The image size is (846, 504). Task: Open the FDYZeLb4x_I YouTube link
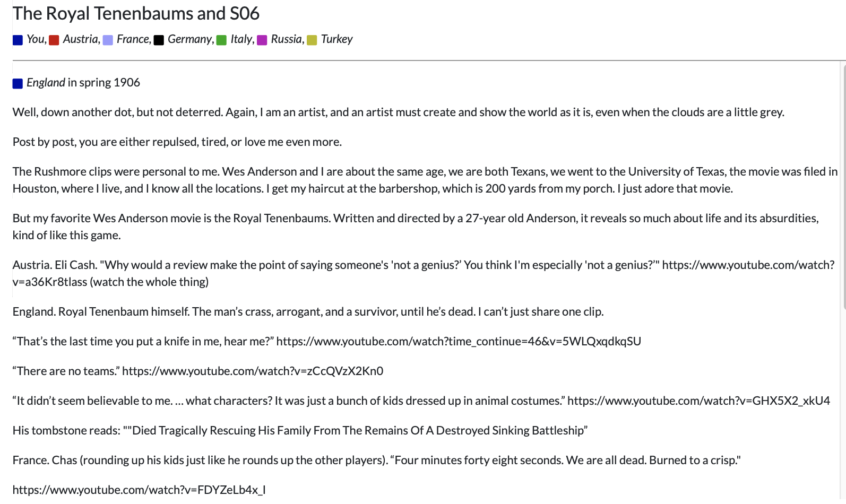[x=139, y=490]
